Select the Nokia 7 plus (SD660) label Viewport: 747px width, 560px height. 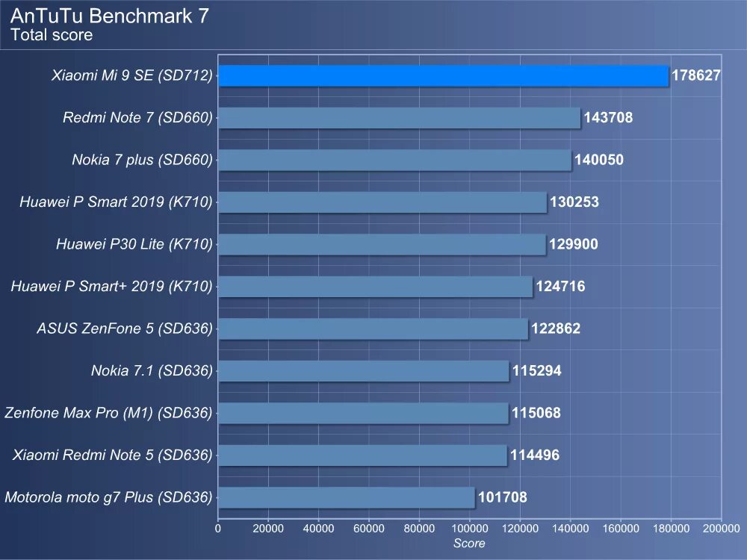pyautogui.click(x=143, y=160)
